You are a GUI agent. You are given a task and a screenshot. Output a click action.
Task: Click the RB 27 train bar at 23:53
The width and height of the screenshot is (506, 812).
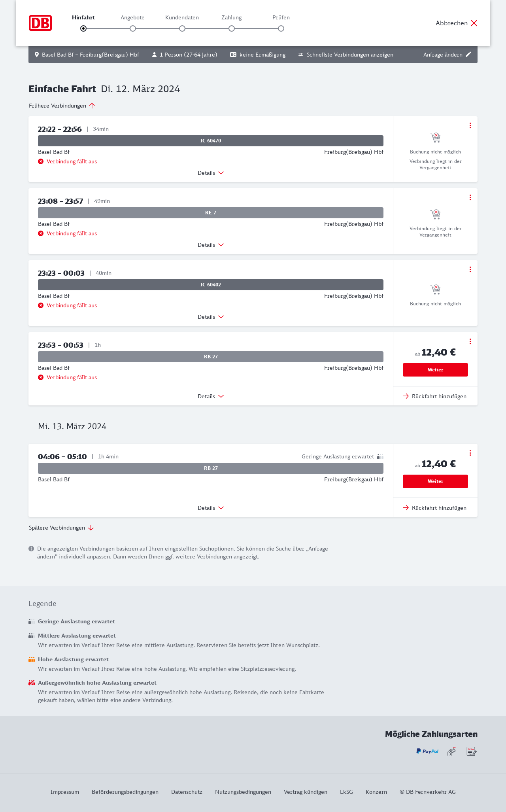coord(211,357)
